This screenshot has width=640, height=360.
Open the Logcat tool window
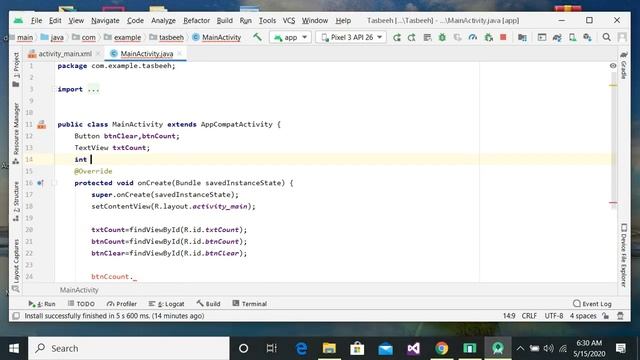[167, 304]
